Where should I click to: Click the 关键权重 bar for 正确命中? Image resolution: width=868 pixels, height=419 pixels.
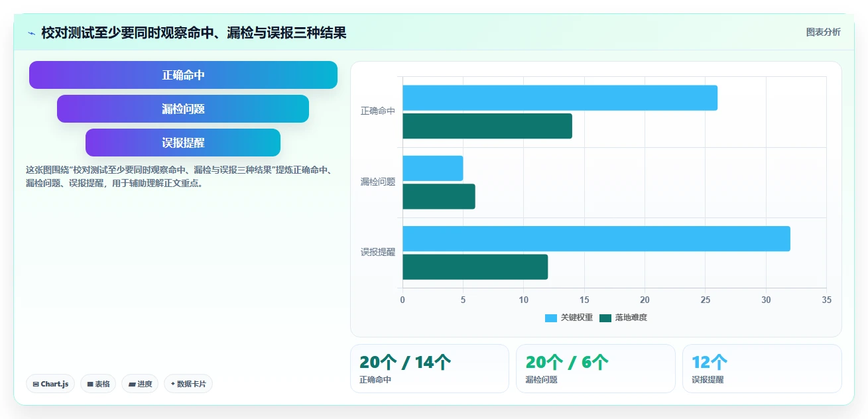560,97
